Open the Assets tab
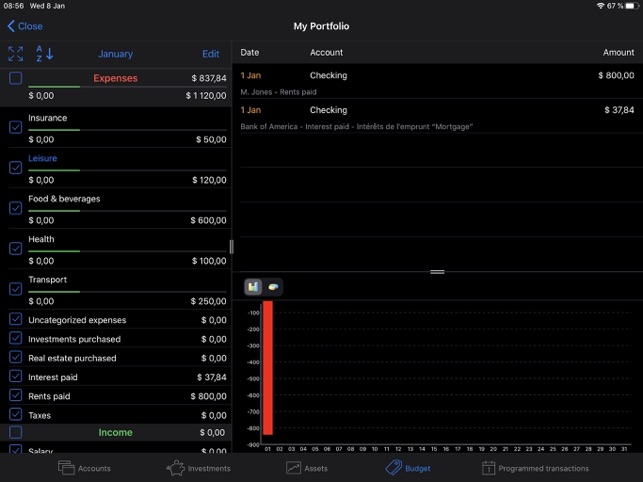This screenshot has height=482, width=643. click(x=307, y=468)
